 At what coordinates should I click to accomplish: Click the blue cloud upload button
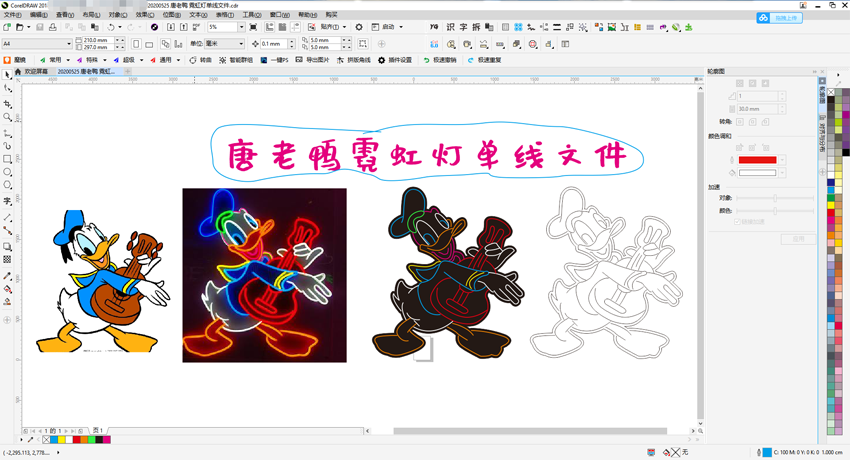pyautogui.click(x=780, y=18)
